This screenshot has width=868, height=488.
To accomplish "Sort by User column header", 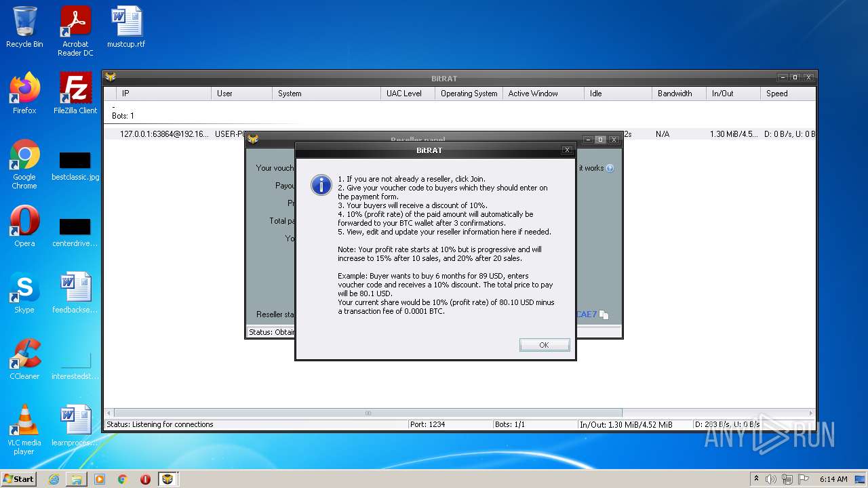I will pyautogui.click(x=241, y=94).
